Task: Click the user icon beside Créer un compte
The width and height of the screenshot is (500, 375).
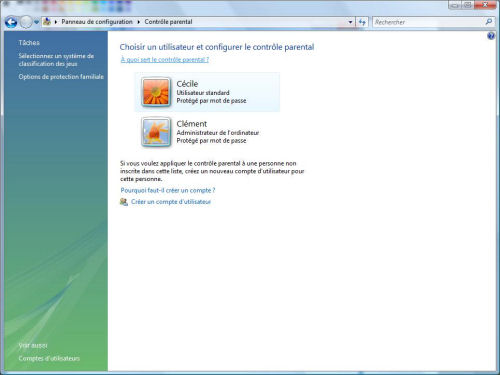Action: point(124,202)
